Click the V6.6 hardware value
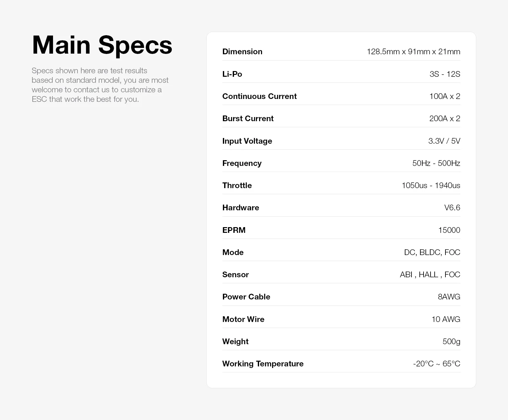 [x=452, y=207]
